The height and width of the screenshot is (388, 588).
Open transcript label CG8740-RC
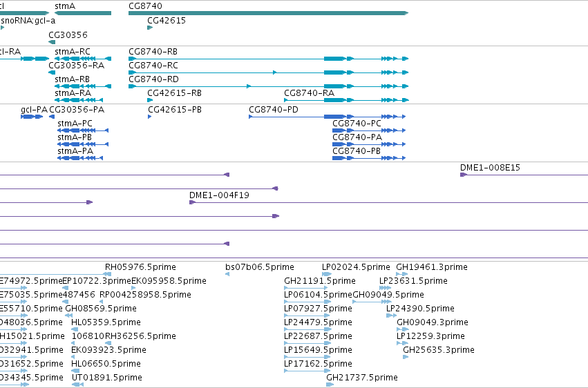153,66
